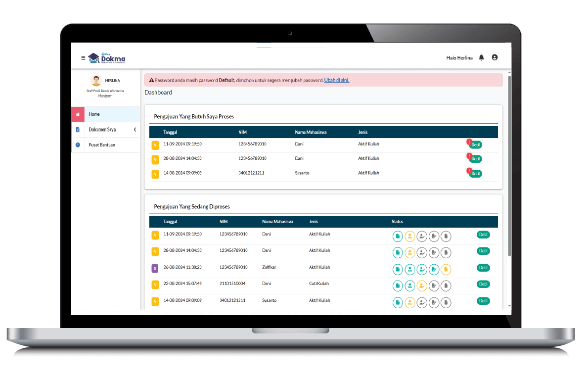Click the user account icon in header
588x382 pixels.
(x=495, y=57)
